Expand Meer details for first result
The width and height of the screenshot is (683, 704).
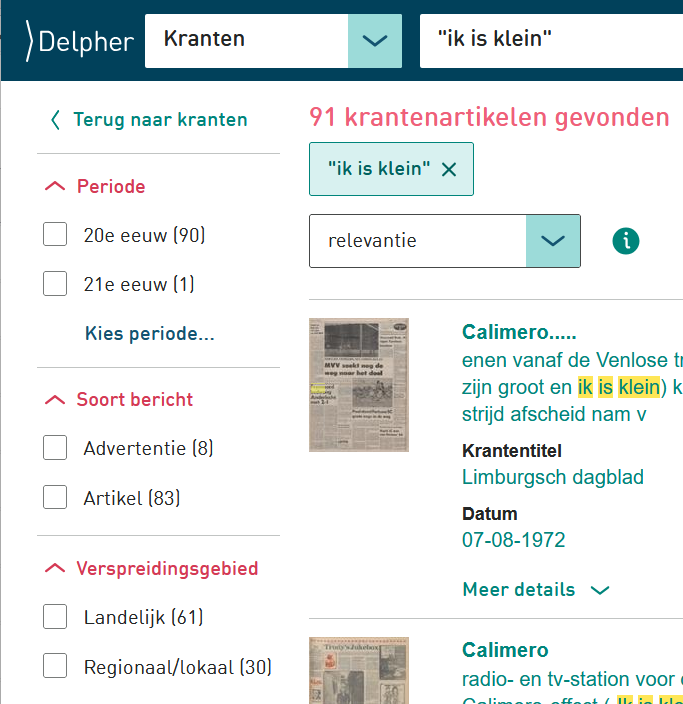click(x=536, y=590)
